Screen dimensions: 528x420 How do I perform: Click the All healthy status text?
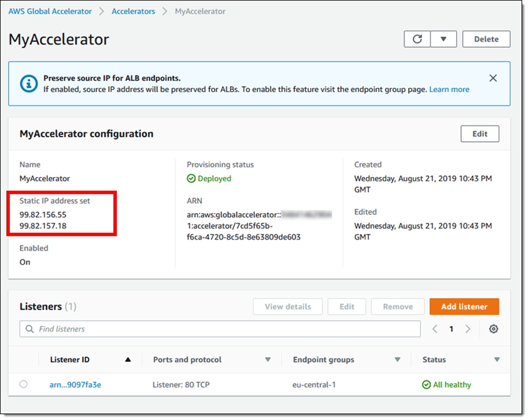[452, 385]
